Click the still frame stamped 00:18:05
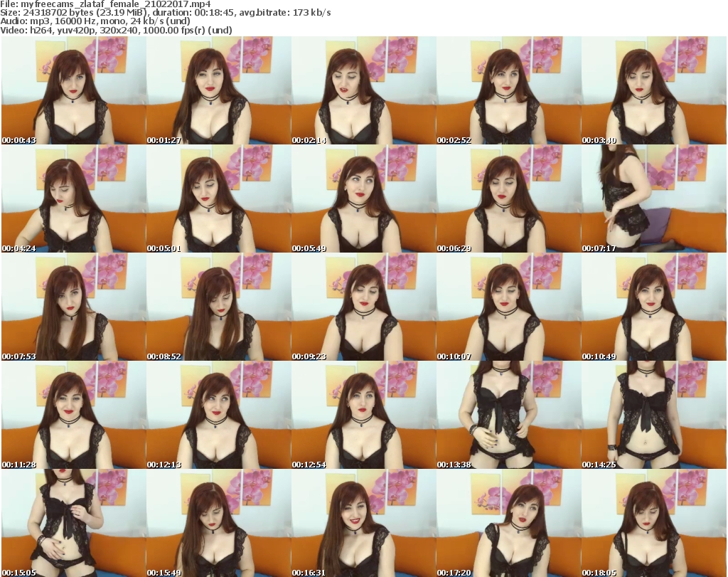Viewport: 728px width, 577px height. 654,523
